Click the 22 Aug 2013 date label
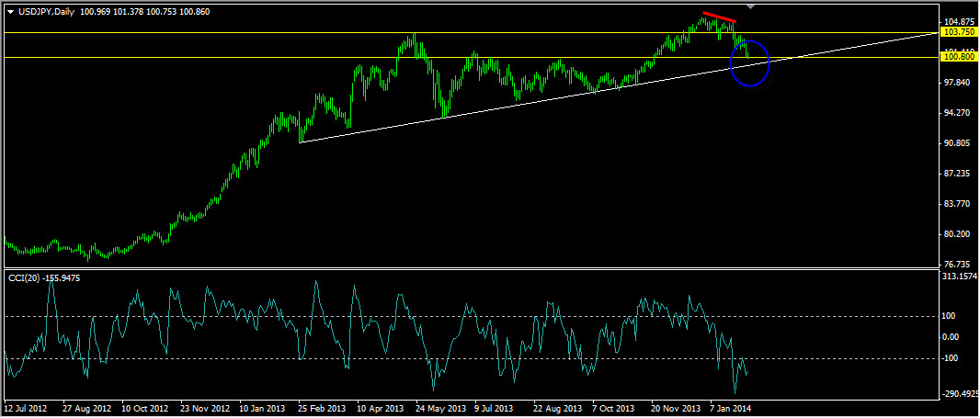This screenshot has width=980, height=418. click(x=557, y=407)
